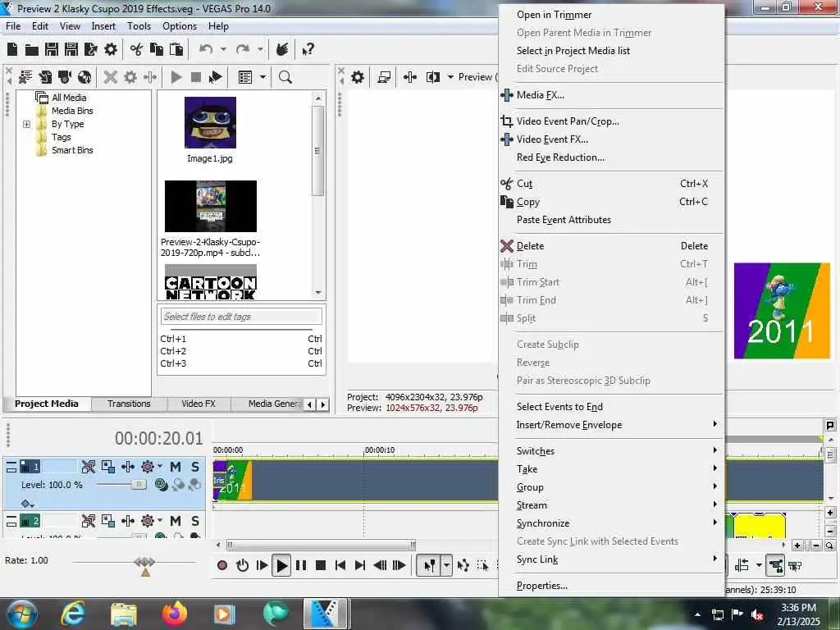Expand the By Type tree node

point(26,125)
